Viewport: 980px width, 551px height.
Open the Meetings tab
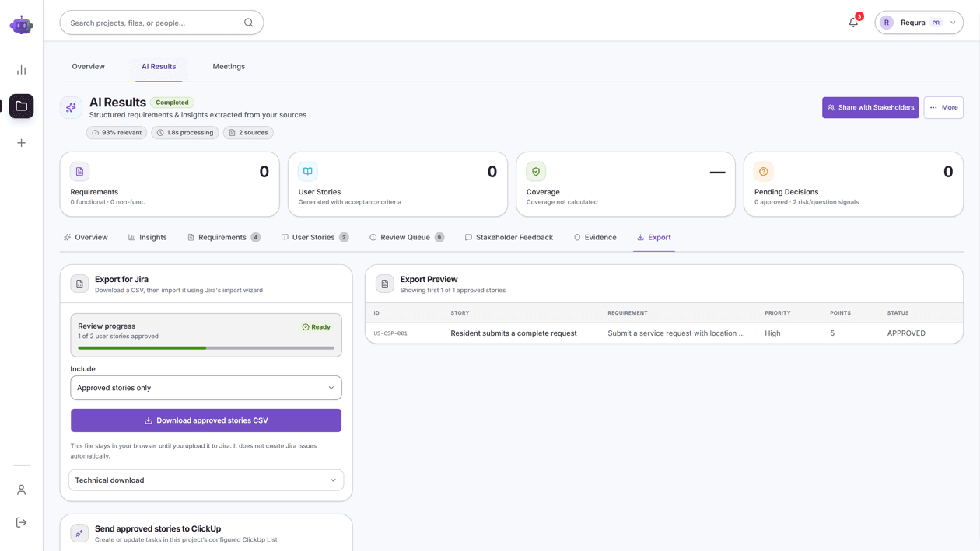[229, 67]
